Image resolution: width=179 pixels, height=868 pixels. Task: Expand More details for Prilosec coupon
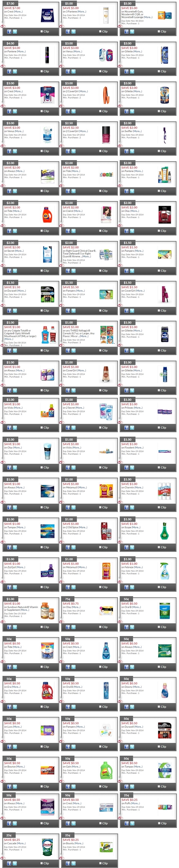(138, 408)
